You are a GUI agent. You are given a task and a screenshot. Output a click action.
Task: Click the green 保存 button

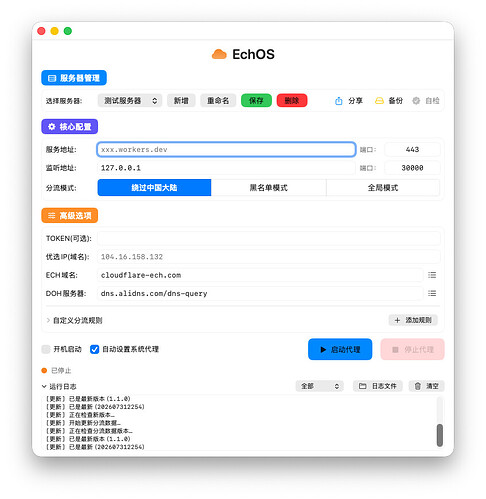coord(256,101)
